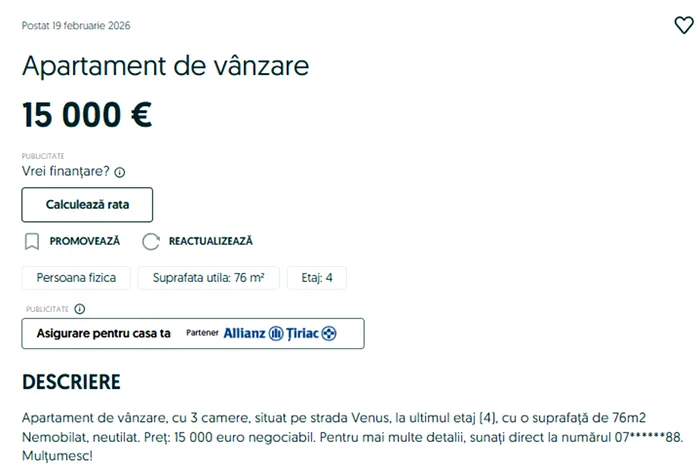The width and height of the screenshot is (700, 473).
Task: Click the Țiriac round emblem icon
Action: pyautogui.click(x=329, y=333)
